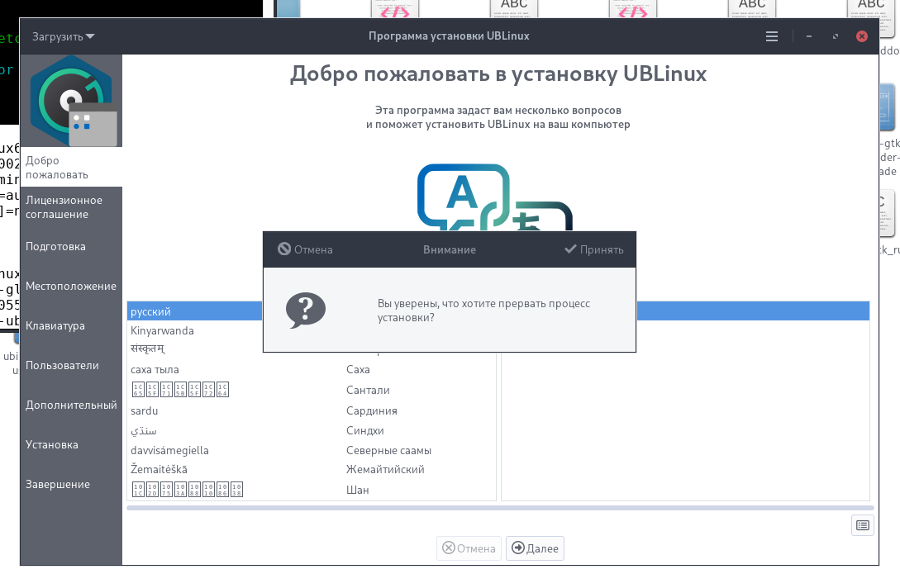
Task: Click the Шан name cell
Action: (x=357, y=490)
